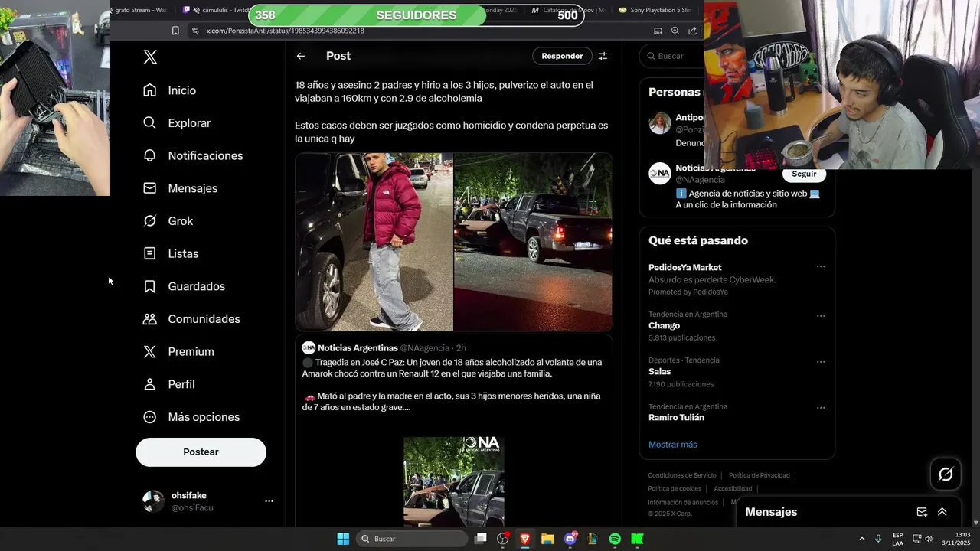This screenshot has height=551, width=980.
Task: Click the browser address bar URL
Action: 285,31
